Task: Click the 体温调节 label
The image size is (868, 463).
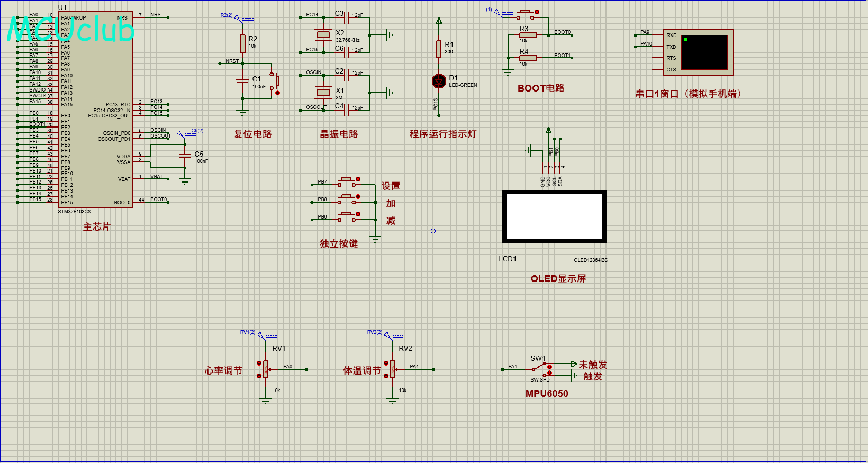Action: coord(362,370)
